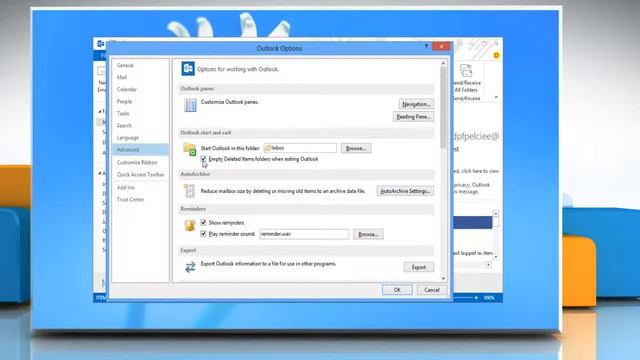
Task: Toggle Play reminder sound checkbox
Action: click(x=203, y=234)
